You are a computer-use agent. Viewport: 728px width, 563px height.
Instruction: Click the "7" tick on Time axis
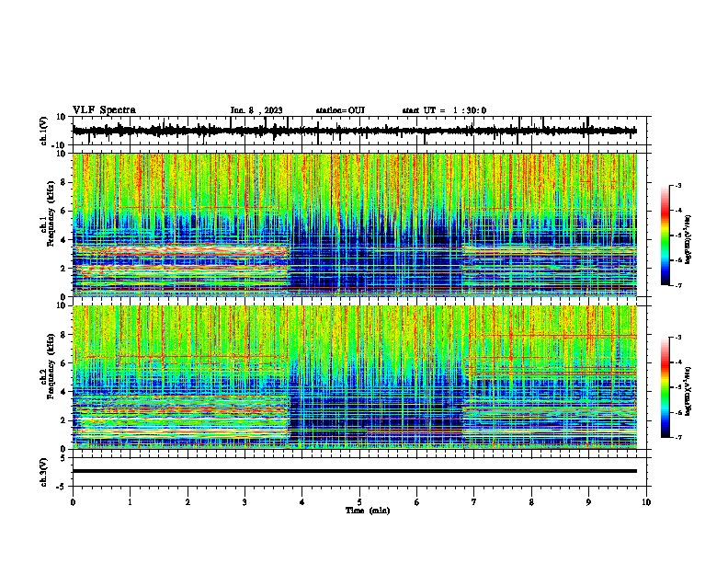pos(474,502)
